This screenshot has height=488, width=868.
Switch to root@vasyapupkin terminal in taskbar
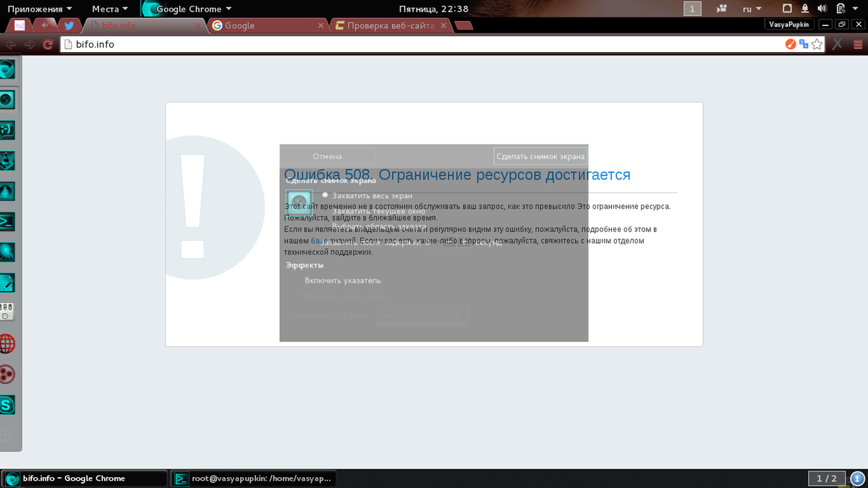pyautogui.click(x=253, y=479)
